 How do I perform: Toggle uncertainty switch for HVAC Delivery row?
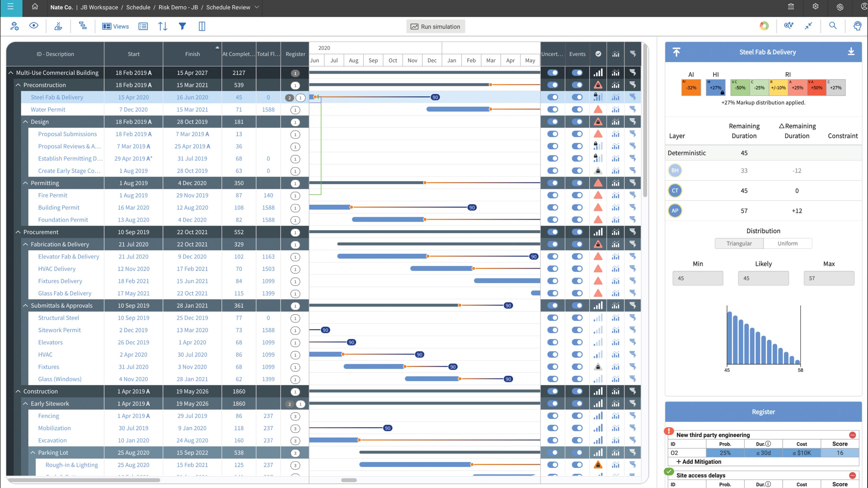(553, 269)
